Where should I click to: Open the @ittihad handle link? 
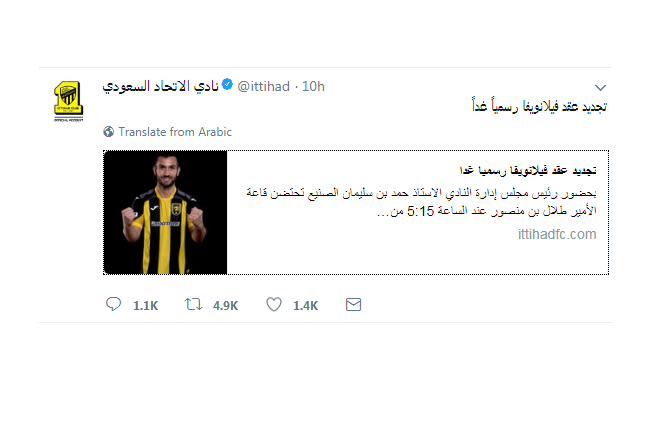263,87
